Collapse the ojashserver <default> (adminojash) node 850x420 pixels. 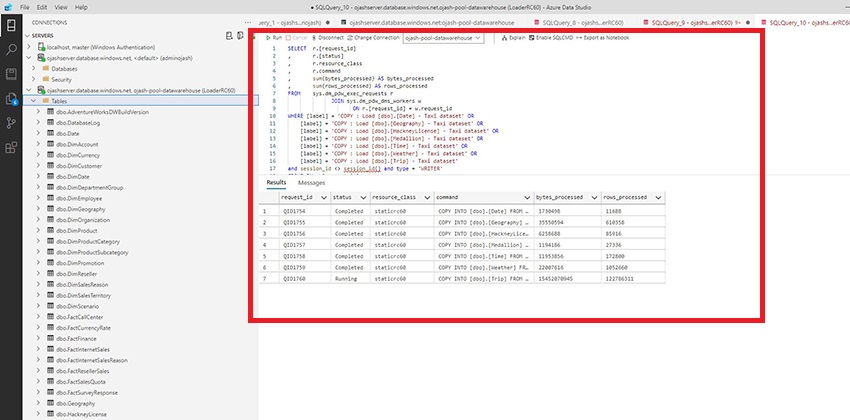coord(28,58)
